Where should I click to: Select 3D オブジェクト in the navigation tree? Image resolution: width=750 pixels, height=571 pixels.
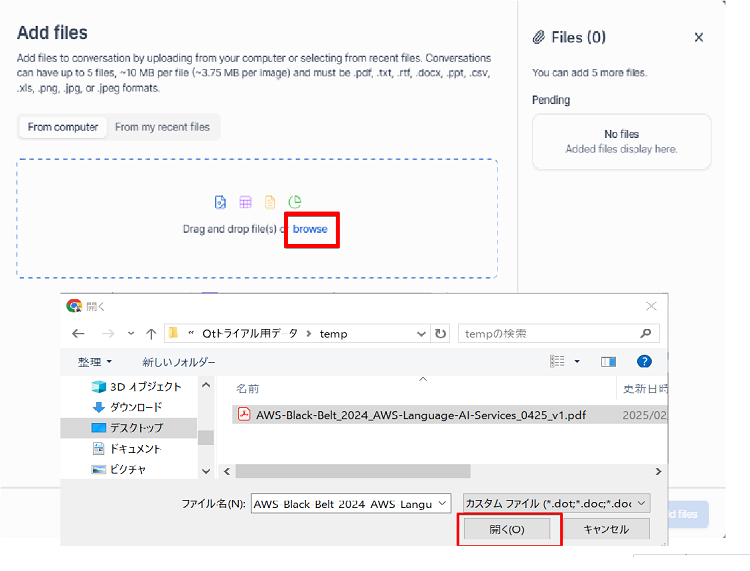pyautogui.click(x=136, y=386)
